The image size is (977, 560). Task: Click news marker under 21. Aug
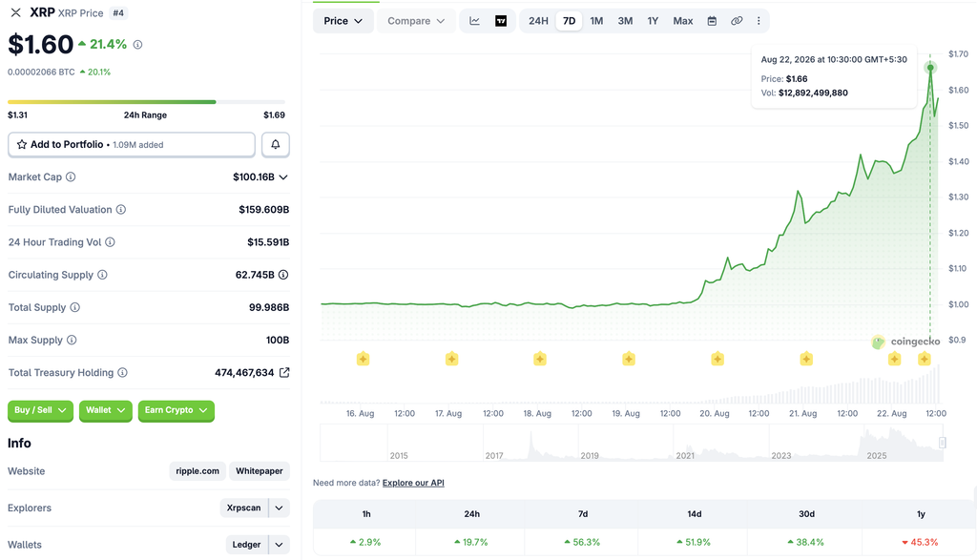[806, 359]
